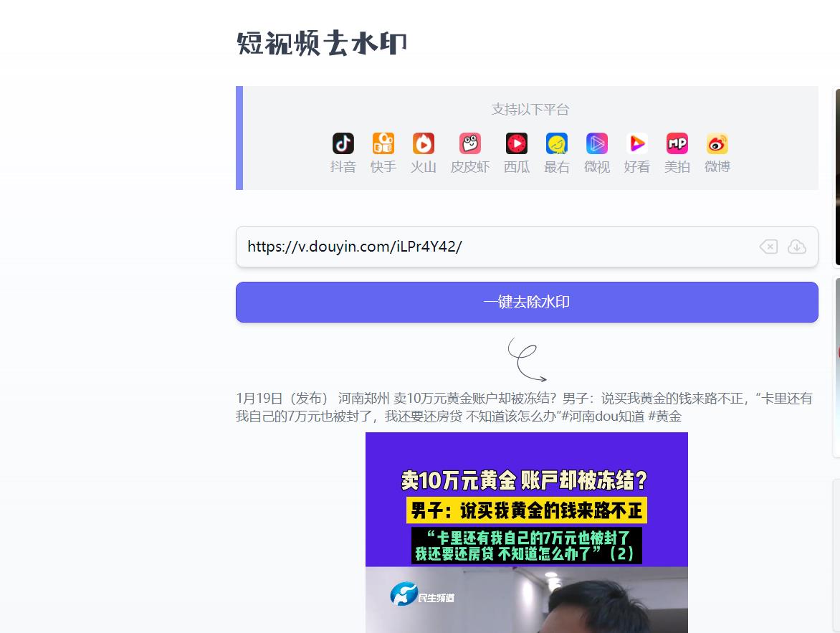Select the 好看 (Haokan) platform icon

(637, 143)
